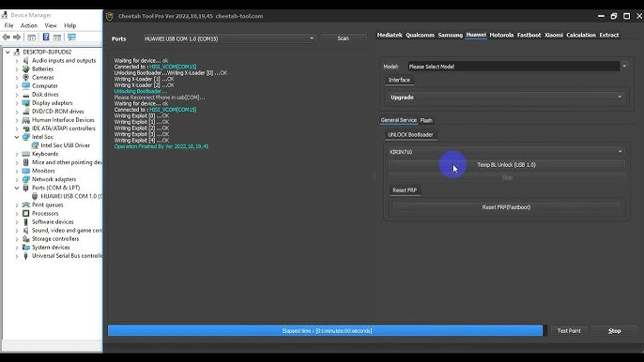Screen dimensions: 644x362
Task: Click the Scan ports button
Action: [344, 38]
